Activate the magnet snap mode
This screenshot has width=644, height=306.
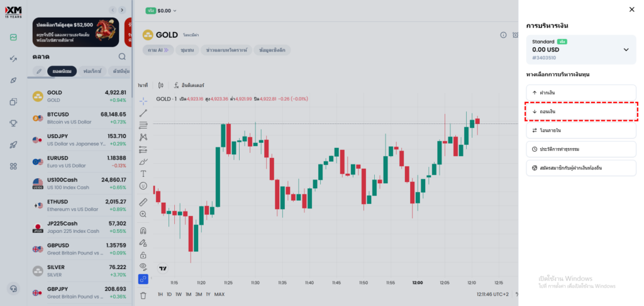(x=143, y=230)
